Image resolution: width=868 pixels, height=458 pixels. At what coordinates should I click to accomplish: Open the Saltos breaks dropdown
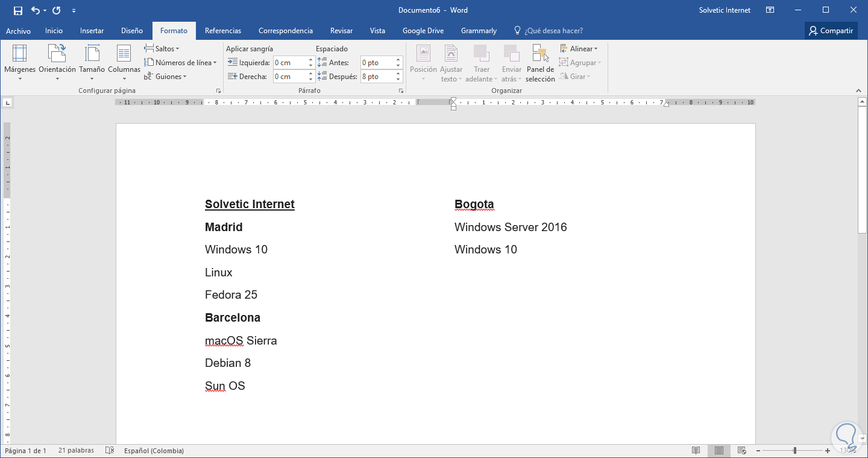click(162, 48)
